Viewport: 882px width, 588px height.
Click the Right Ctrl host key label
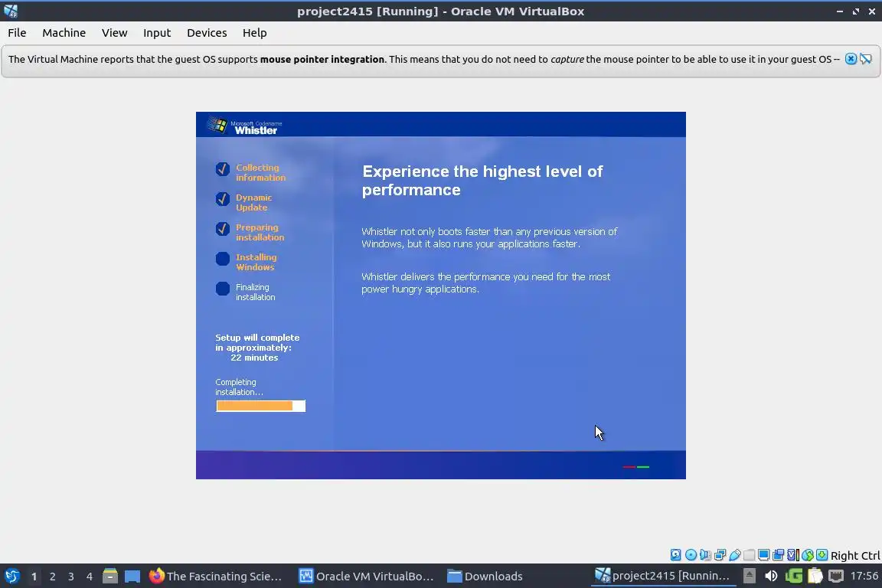tap(855, 555)
